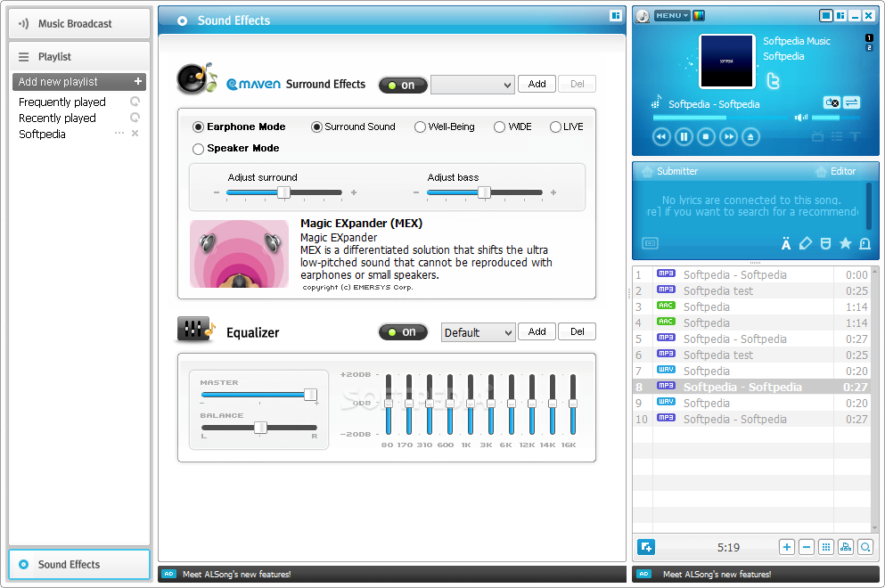Open Softpedia playlist options ellipsis
The width and height of the screenshot is (885, 588).
click(x=119, y=133)
